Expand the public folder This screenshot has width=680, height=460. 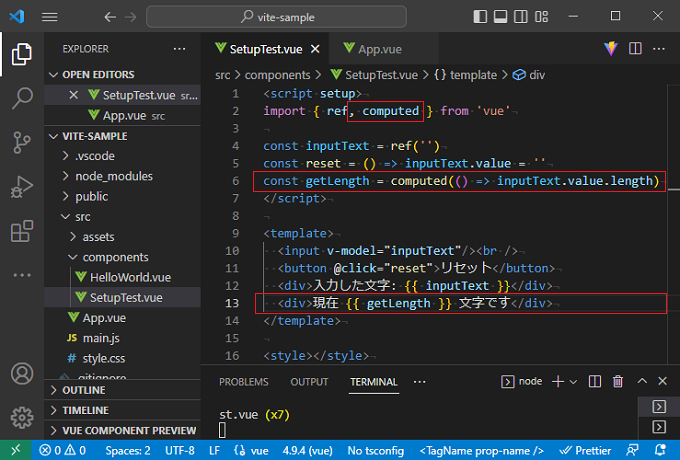tap(122, 197)
